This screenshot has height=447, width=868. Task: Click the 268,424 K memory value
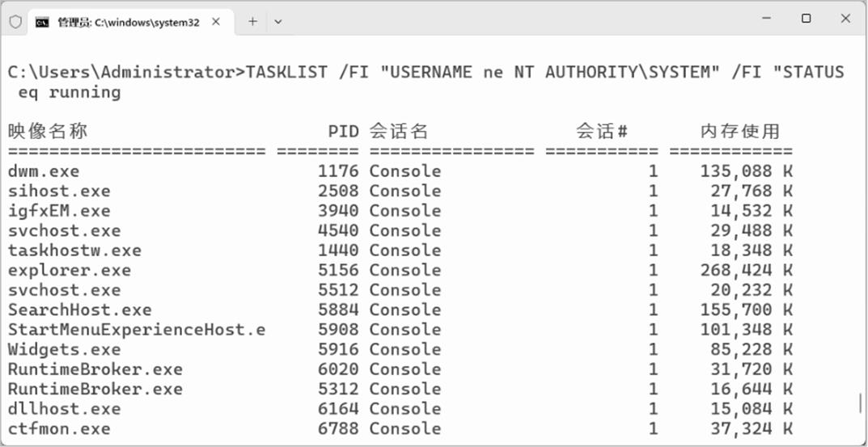pos(746,270)
